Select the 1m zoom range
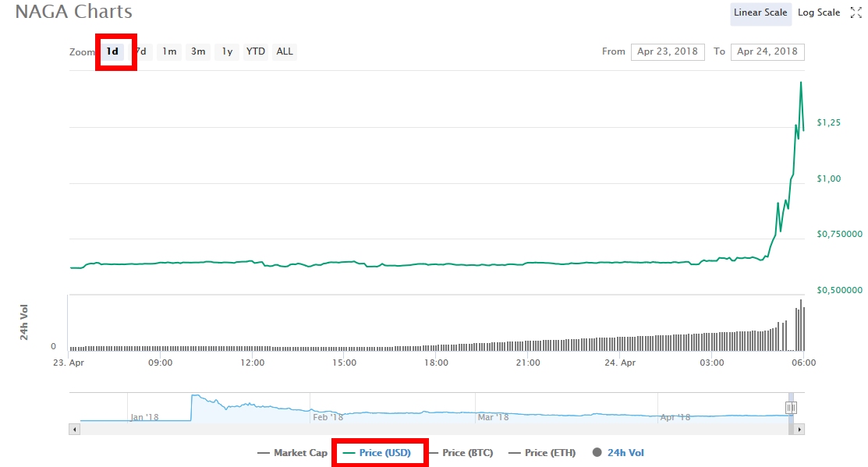868x467 pixels. point(169,51)
